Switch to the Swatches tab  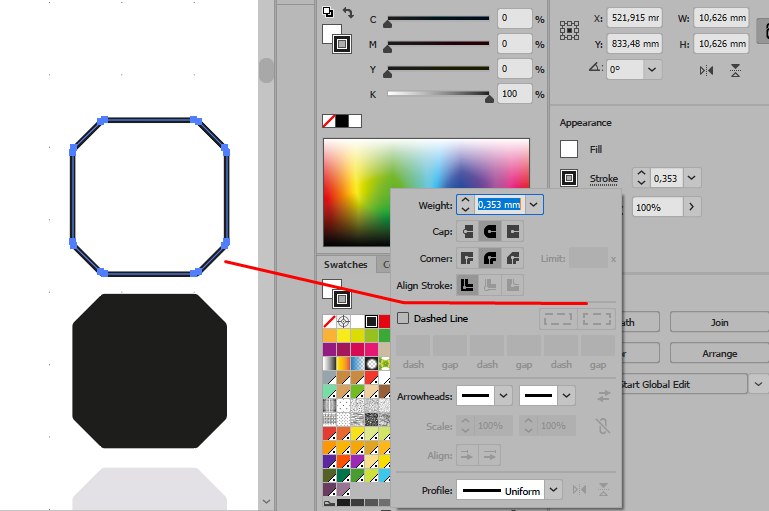pyautogui.click(x=345, y=264)
